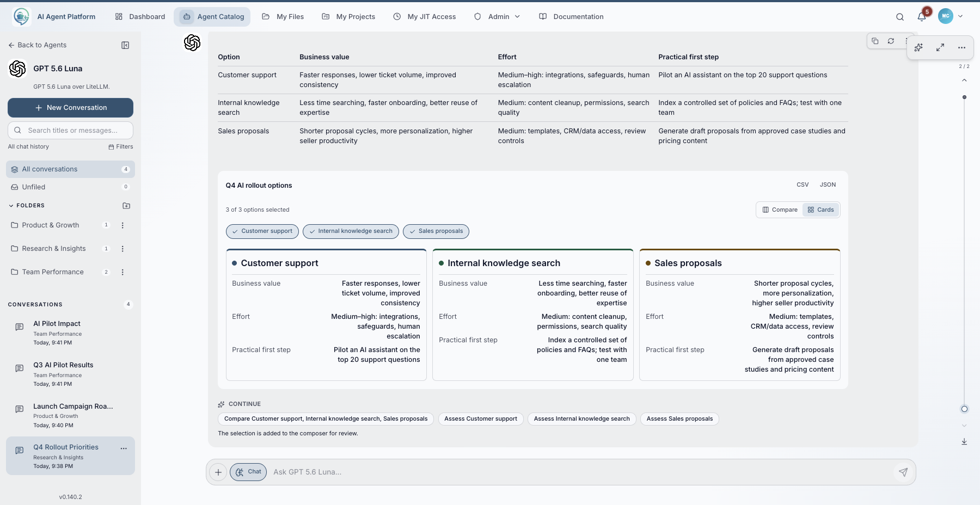Deselect the Internal knowledge search chip
Viewport: 980px width, 505px height.
click(x=351, y=231)
